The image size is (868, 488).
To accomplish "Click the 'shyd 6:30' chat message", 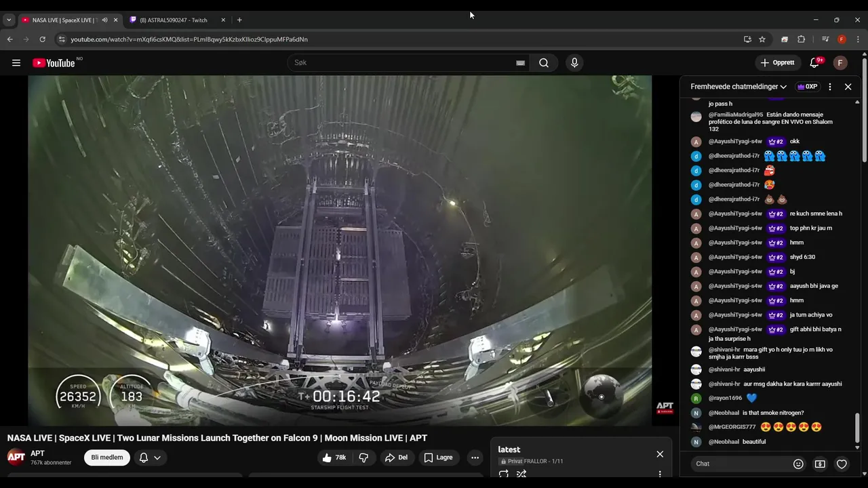I will click(x=802, y=257).
